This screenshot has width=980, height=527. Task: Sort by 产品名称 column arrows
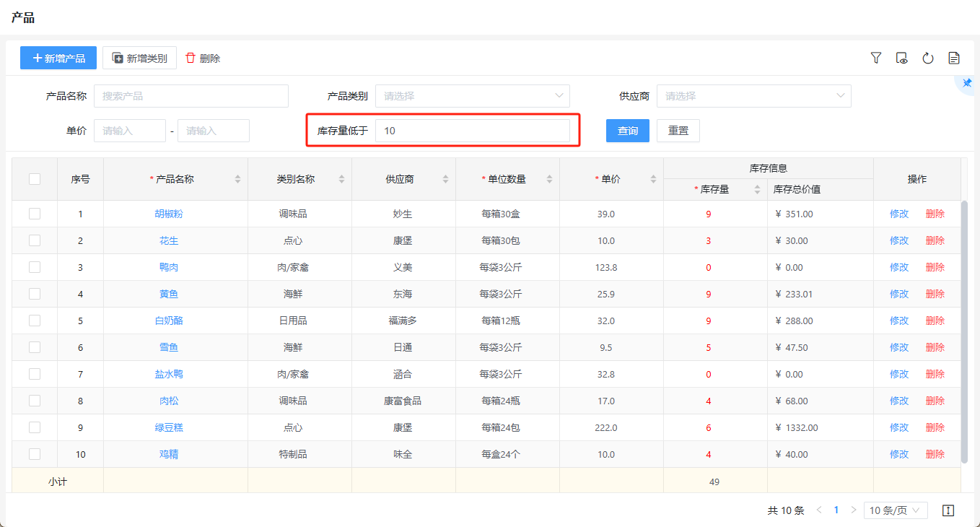(237, 179)
